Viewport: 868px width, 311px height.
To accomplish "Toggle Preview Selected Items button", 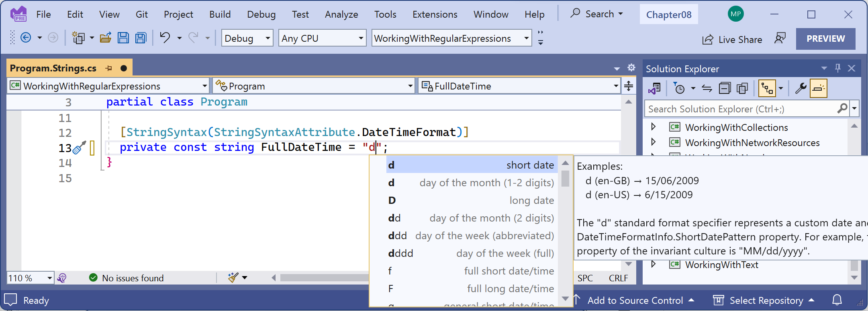I will point(819,88).
